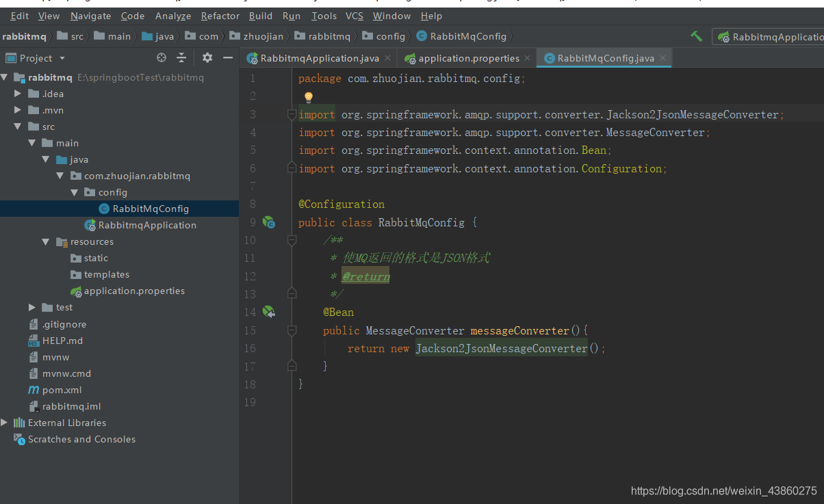
Task: Click Jackson2JsonMessageConverter on line 16
Action: pyautogui.click(x=502, y=348)
